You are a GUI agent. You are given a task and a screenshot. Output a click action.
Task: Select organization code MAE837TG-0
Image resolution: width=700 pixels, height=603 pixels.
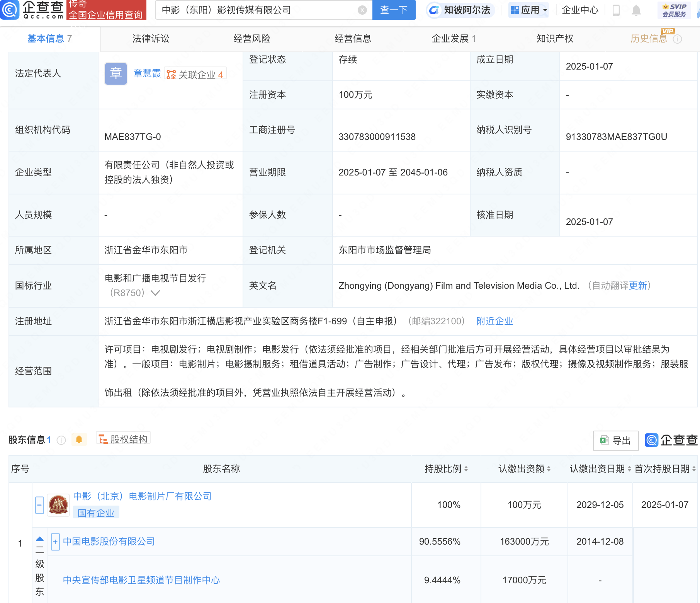pos(133,137)
